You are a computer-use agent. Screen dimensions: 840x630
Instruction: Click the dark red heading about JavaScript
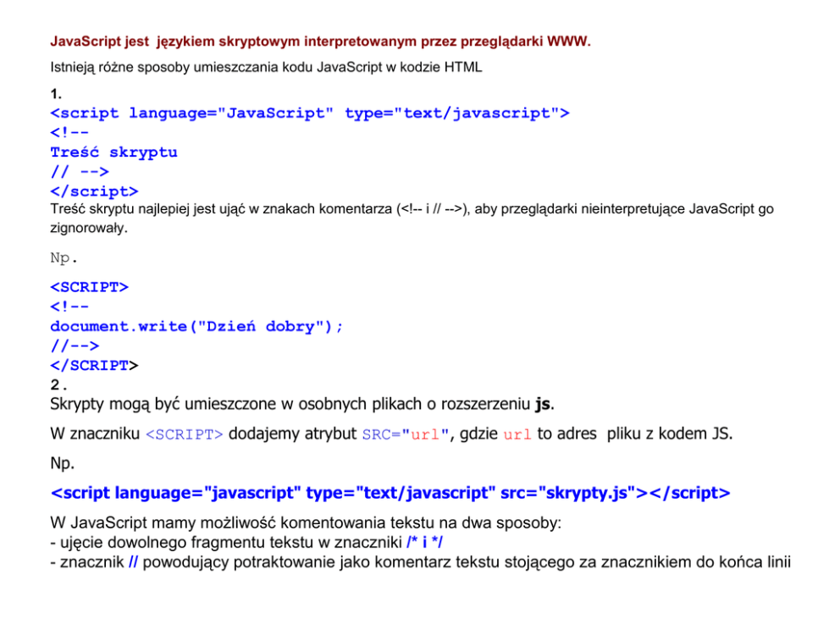tap(320, 41)
